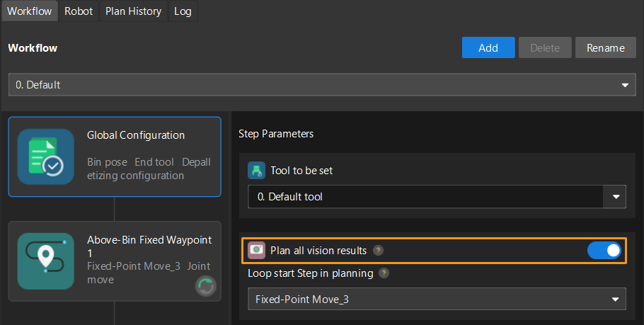Click the tool icon beside Tool to be set

tap(256, 171)
